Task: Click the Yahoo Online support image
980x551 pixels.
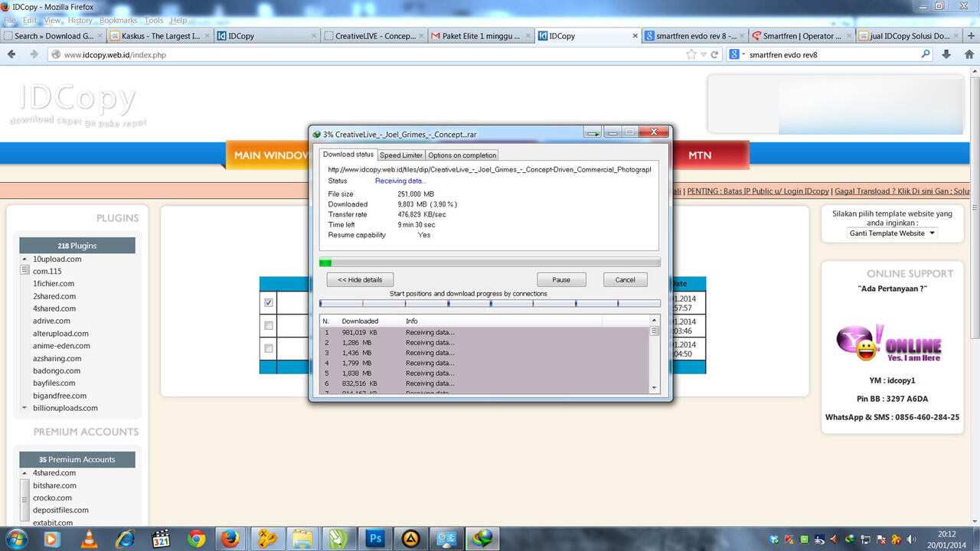Action: 889,343
